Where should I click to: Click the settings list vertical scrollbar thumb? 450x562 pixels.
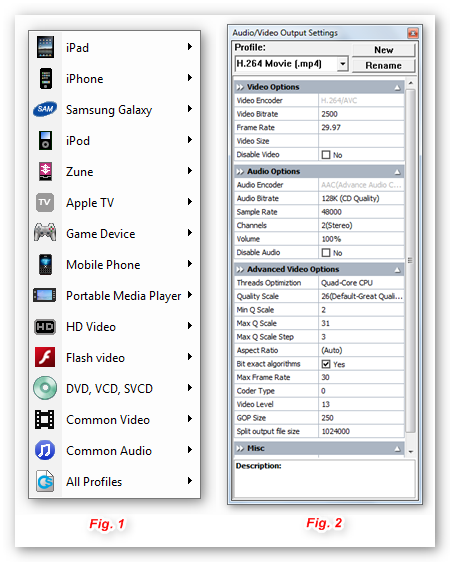click(411, 260)
